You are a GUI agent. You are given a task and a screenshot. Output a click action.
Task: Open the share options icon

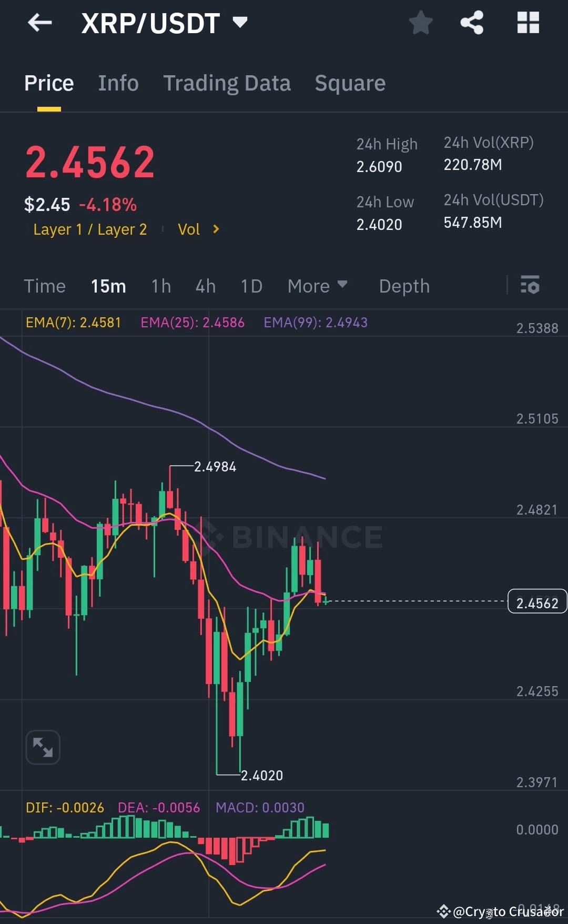(472, 23)
